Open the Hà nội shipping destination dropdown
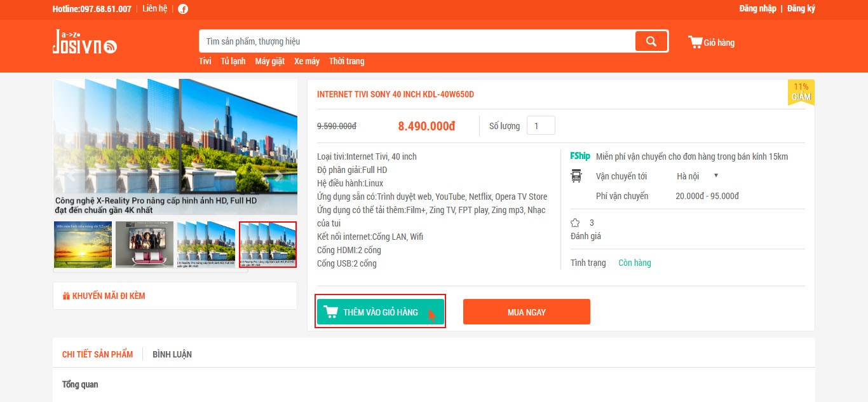This screenshot has width=868, height=402. click(697, 176)
